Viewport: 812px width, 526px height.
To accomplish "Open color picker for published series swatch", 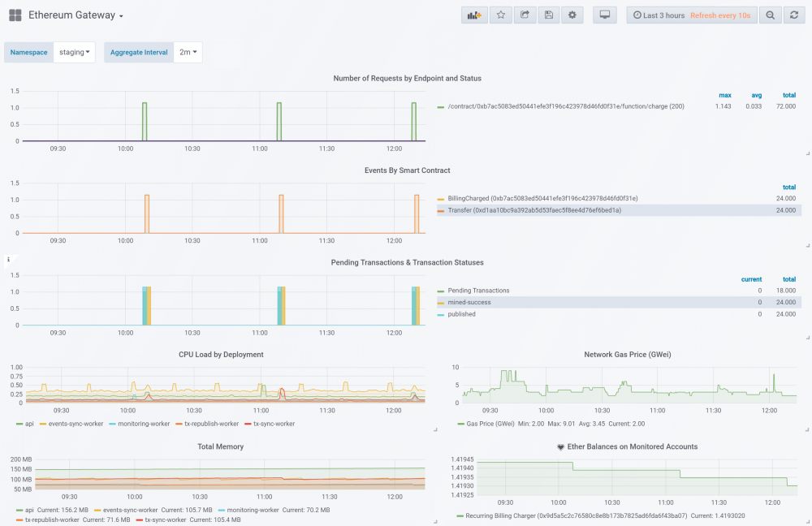I will pos(441,315).
